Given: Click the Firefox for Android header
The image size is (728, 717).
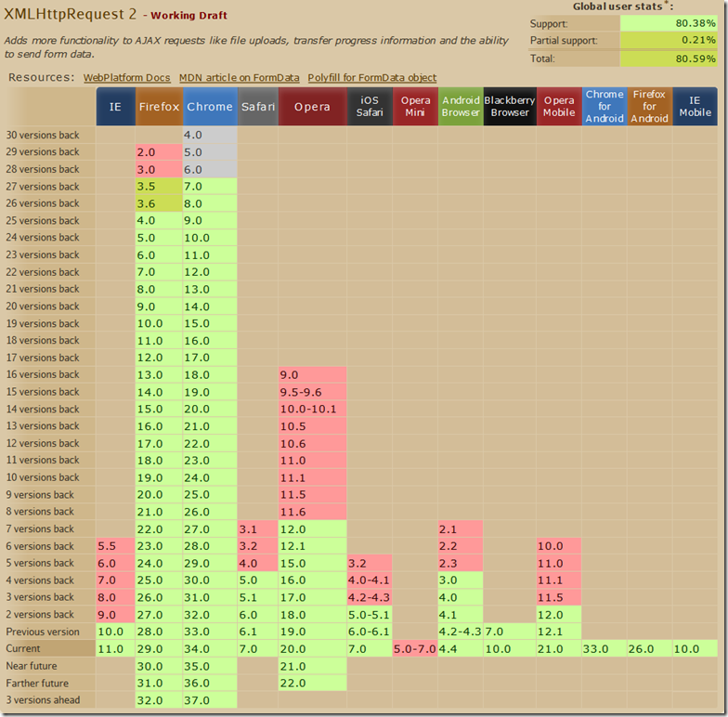Looking at the screenshot, I should 650,106.
